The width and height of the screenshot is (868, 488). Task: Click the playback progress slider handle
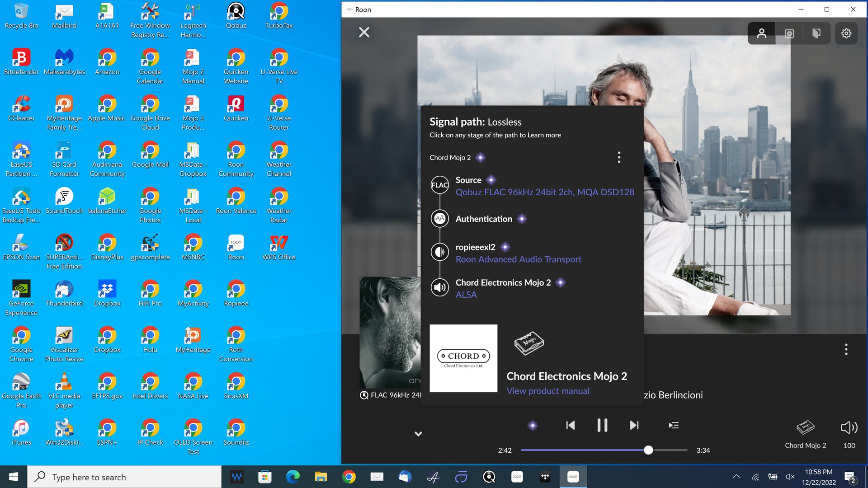click(x=648, y=450)
